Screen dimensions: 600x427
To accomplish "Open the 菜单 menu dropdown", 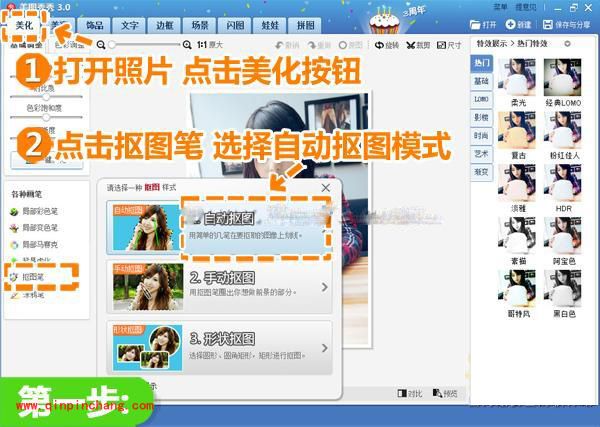I will [530, 6].
